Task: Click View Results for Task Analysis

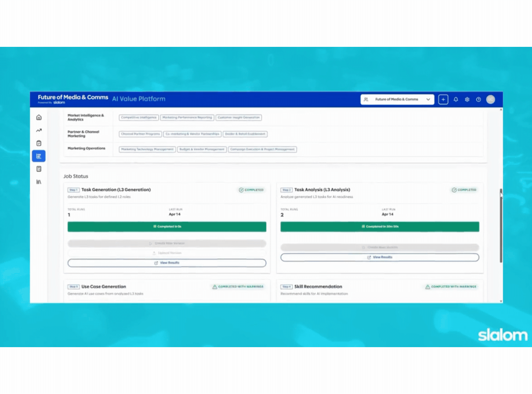Action: (x=380, y=257)
